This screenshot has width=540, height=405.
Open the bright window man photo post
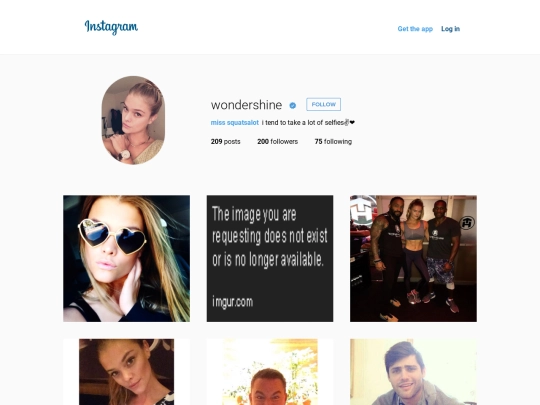270,372
